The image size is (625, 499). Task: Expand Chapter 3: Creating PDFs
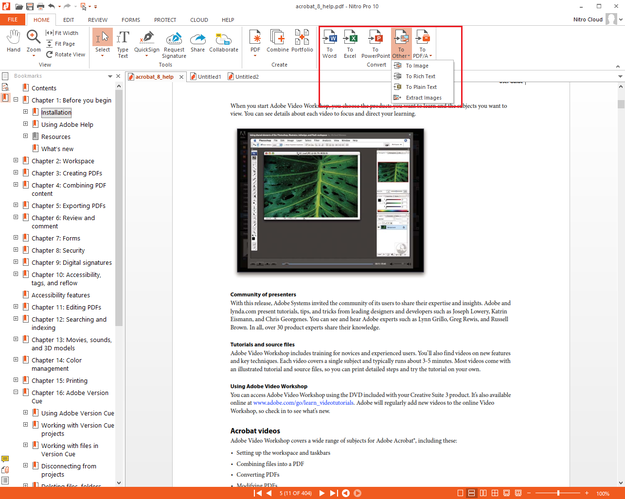coord(16,173)
